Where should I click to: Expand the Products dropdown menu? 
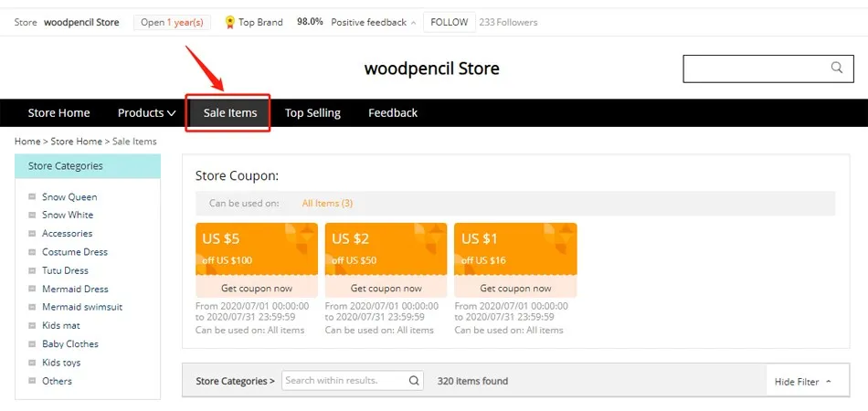(x=147, y=113)
